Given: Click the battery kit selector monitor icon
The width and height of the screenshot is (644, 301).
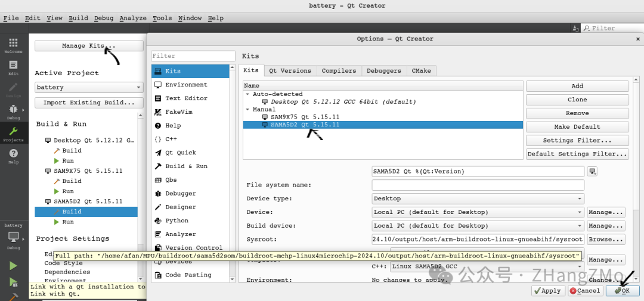Looking at the screenshot, I should (14, 237).
